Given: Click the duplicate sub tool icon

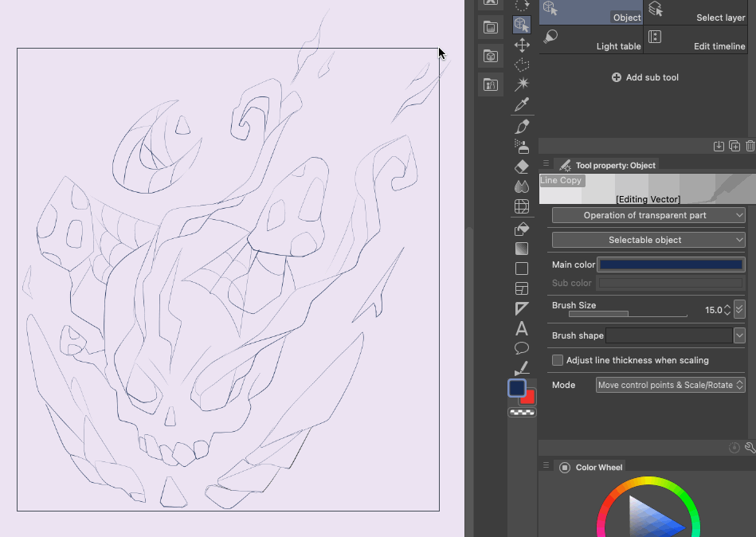Looking at the screenshot, I should click(x=734, y=146).
